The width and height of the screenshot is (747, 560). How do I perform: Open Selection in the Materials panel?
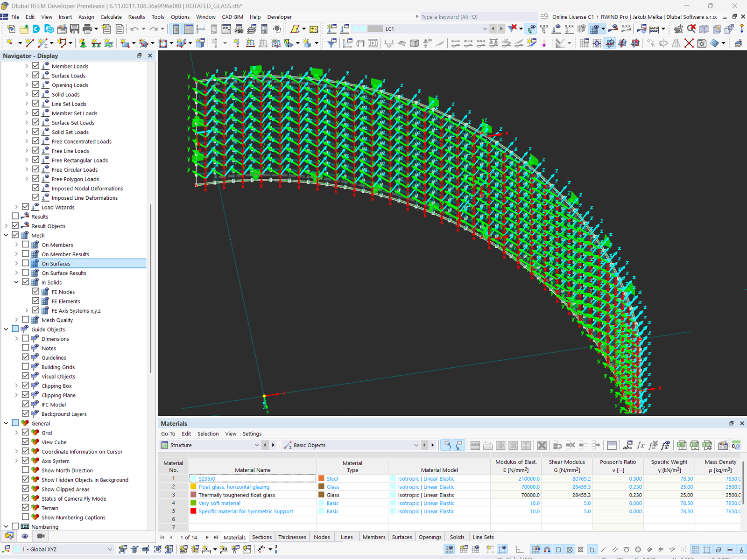click(208, 434)
